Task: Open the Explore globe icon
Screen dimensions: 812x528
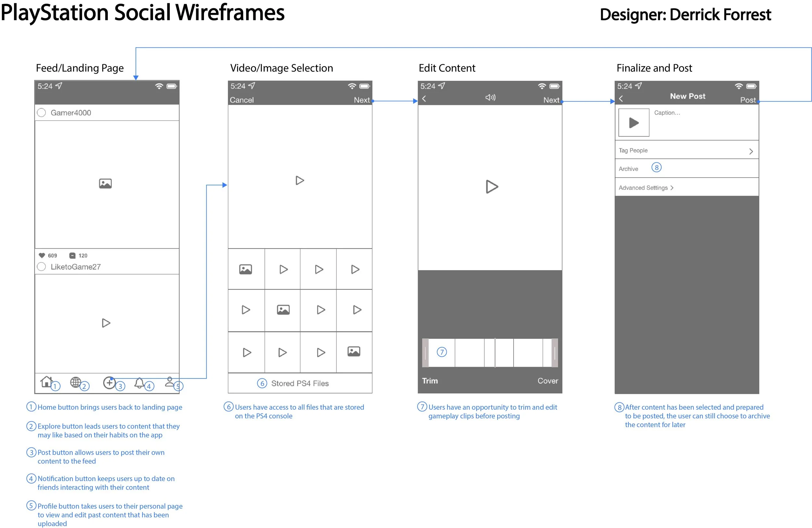Action: [76, 382]
